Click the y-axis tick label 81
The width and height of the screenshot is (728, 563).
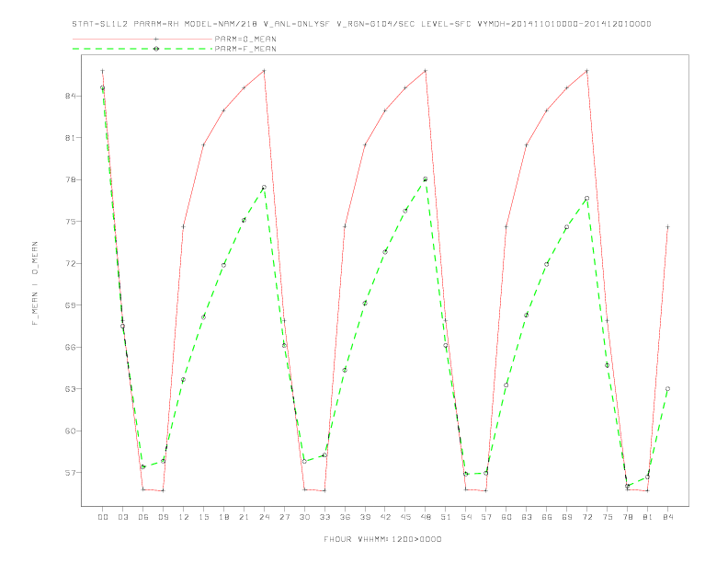click(x=70, y=137)
